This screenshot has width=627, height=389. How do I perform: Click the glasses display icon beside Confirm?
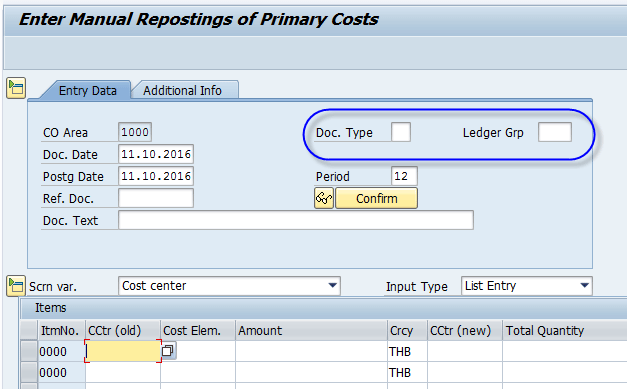click(x=324, y=198)
